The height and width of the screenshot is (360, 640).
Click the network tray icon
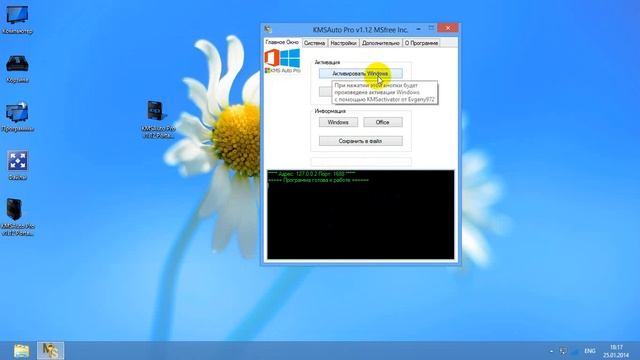(x=563, y=351)
